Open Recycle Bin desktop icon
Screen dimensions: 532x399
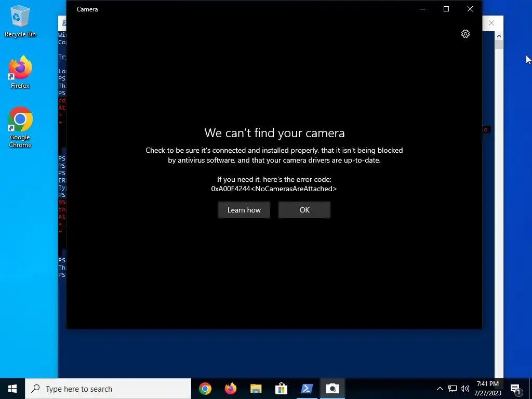tap(20, 21)
